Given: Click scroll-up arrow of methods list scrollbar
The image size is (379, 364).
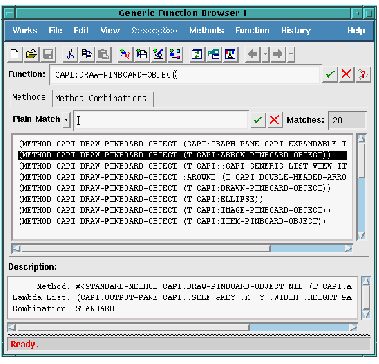Looking at the screenshot, I should click(x=361, y=139).
